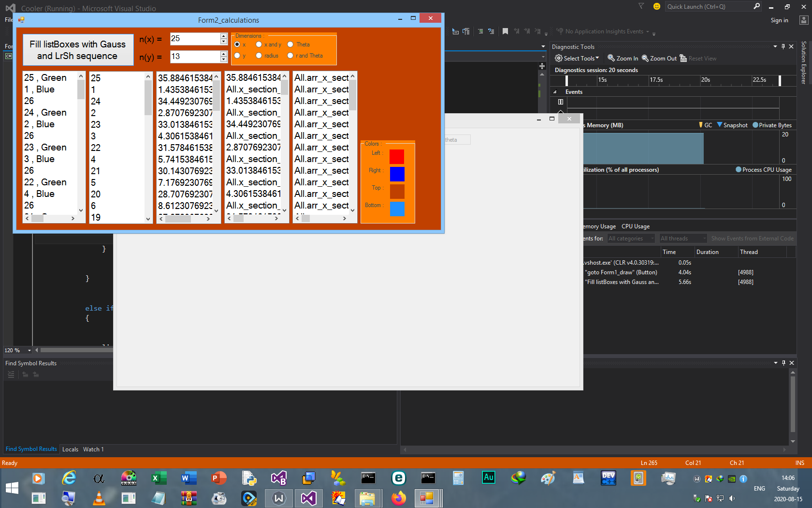Pin the Find Symbol Results panel
The image size is (812, 508).
(783, 363)
